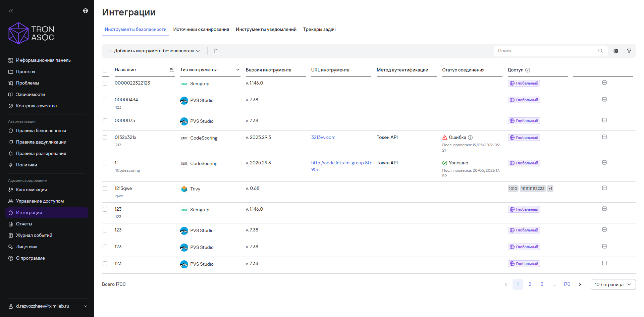Toggle select-all checkbox in table header
This screenshot has height=317, width=644.
click(105, 70)
